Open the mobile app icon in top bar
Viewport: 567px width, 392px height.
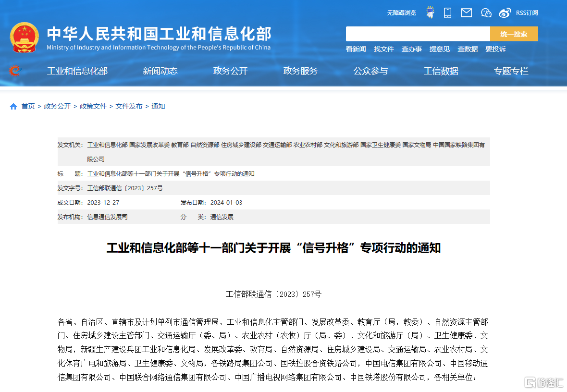pyautogui.click(x=447, y=13)
